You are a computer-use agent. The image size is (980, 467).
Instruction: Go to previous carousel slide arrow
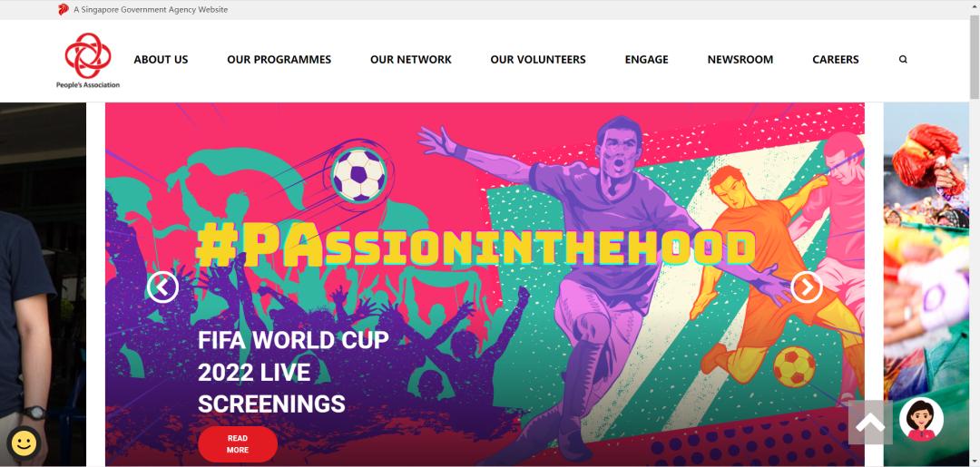click(162, 287)
